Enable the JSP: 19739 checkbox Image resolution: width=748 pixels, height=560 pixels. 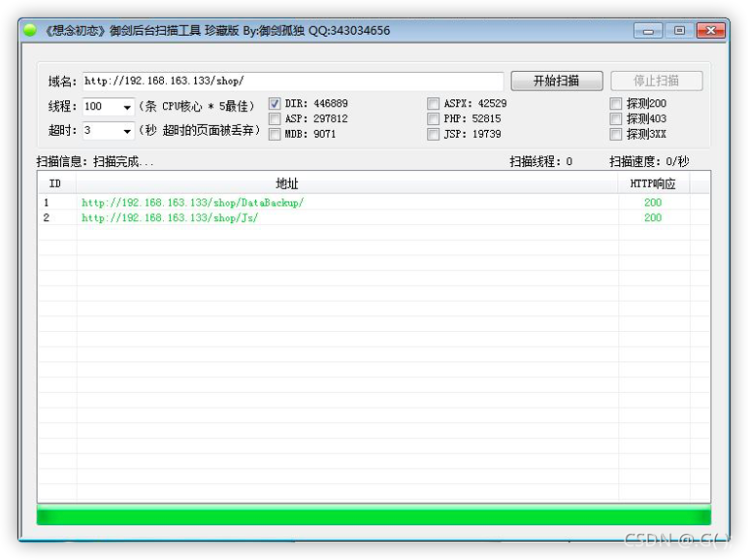click(x=433, y=134)
